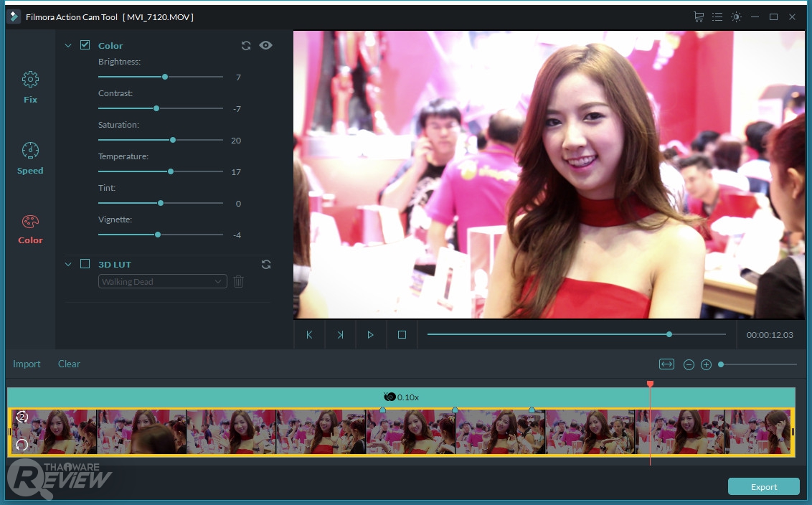Select the first clip thumbnail in timeline

pyautogui.click(x=52, y=431)
